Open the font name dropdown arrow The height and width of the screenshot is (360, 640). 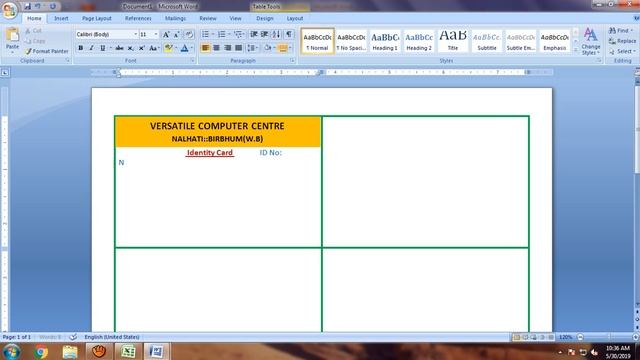(x=136, y=34)
